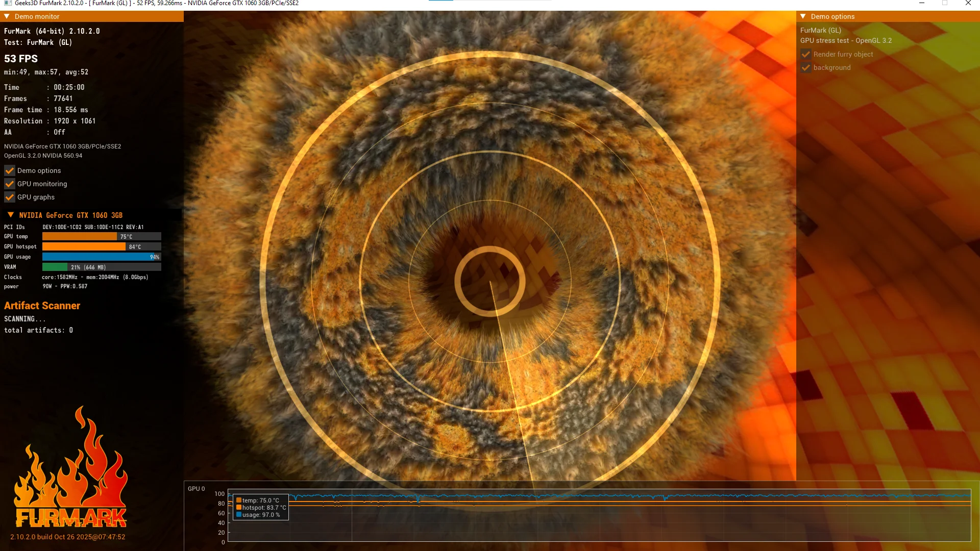Viewport: 980px width, 551px height.
Task: Click the GPU 0 graph label
Action: pyautogui.click(x=196, y=489)
